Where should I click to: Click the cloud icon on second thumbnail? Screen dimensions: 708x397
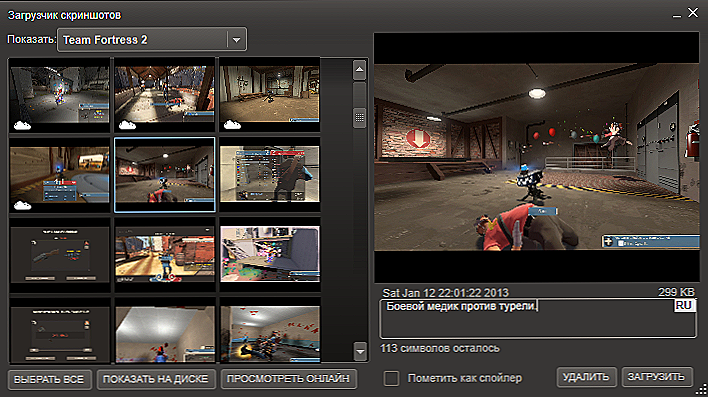coord(127,125)
